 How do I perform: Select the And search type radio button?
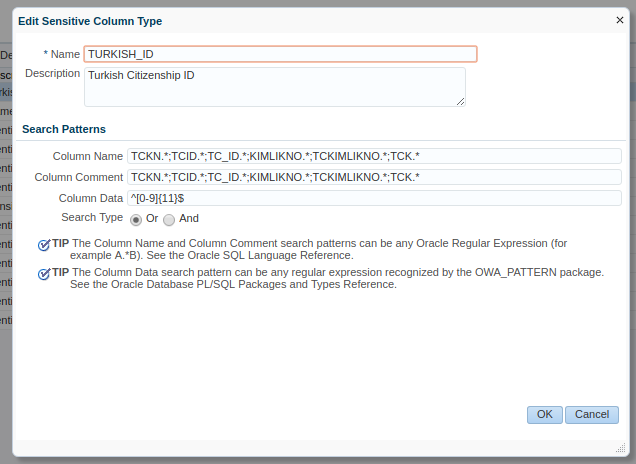coord(169,220)
